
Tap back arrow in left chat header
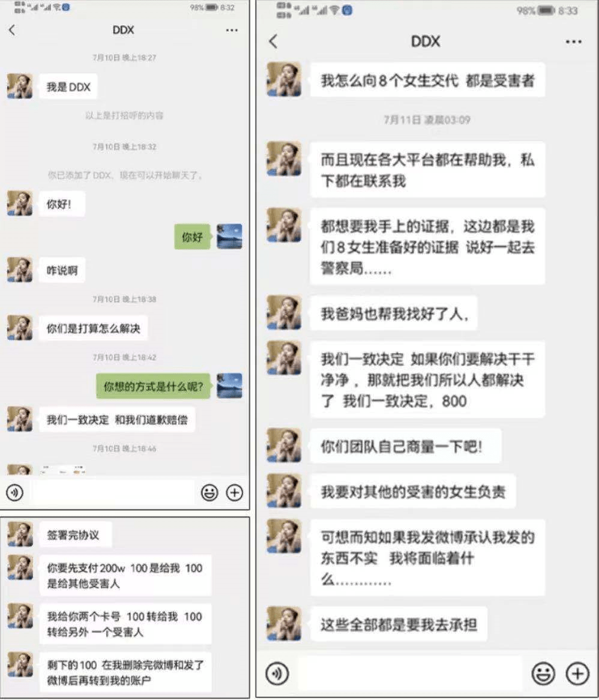coord(12,30)
